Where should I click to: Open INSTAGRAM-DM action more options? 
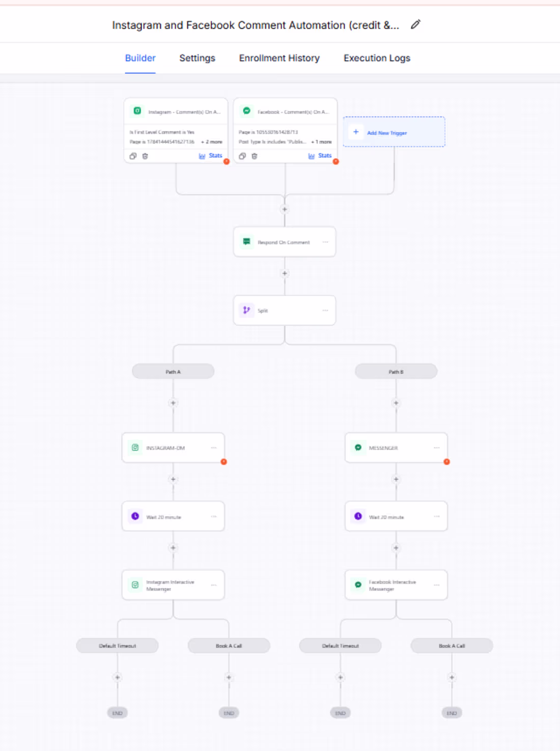[x=214, y=448]
